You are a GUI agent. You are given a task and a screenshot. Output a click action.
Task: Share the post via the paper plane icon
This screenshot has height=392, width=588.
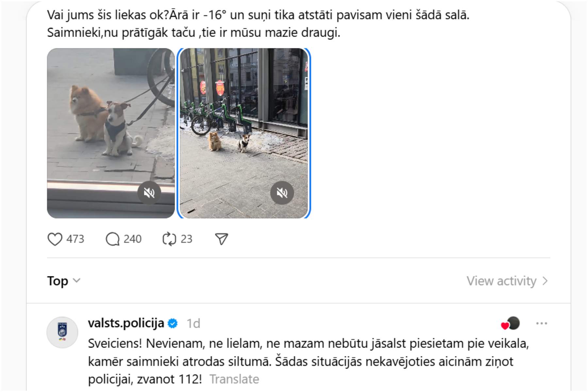(221, 239)
